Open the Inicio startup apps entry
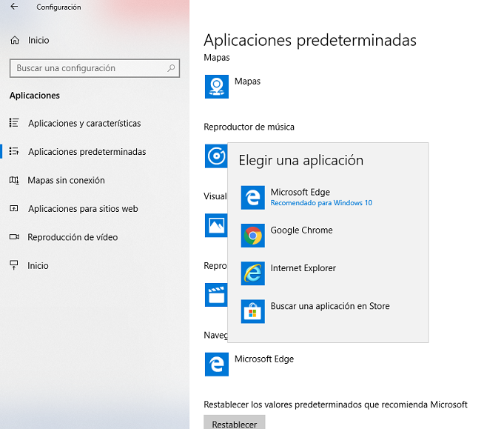This screenshot has height=429, width=504. (38, 265)
